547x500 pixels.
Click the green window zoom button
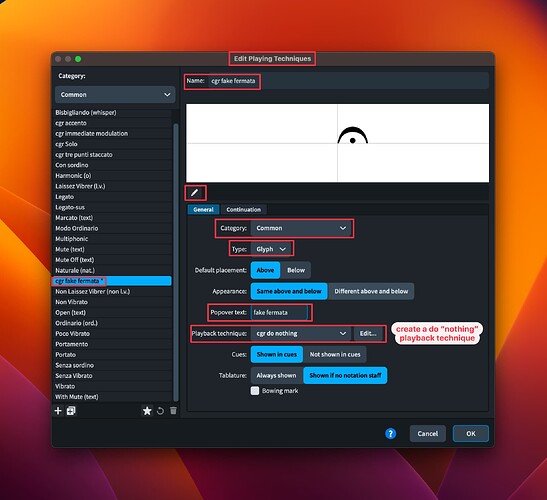[x=78, y=59]
